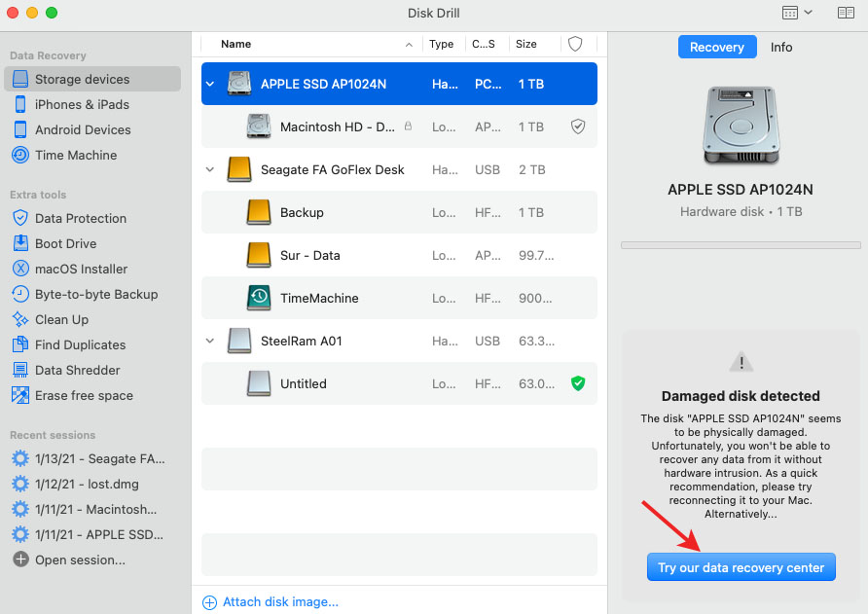Screen dimensions: 868x614
Task: Select Backup volume drive icon
Action: (x=259, y=212)
